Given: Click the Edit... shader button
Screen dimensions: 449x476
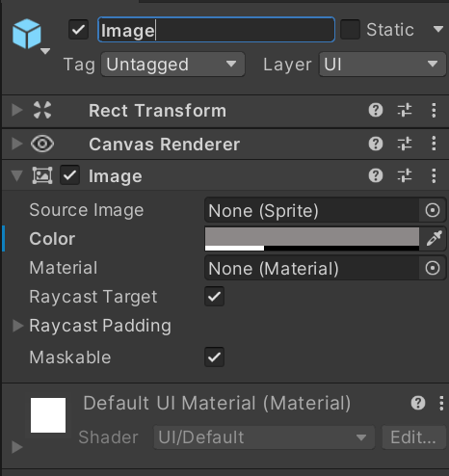Looking at the screenshot, I should pyautogui.click(x=413, y=437).
